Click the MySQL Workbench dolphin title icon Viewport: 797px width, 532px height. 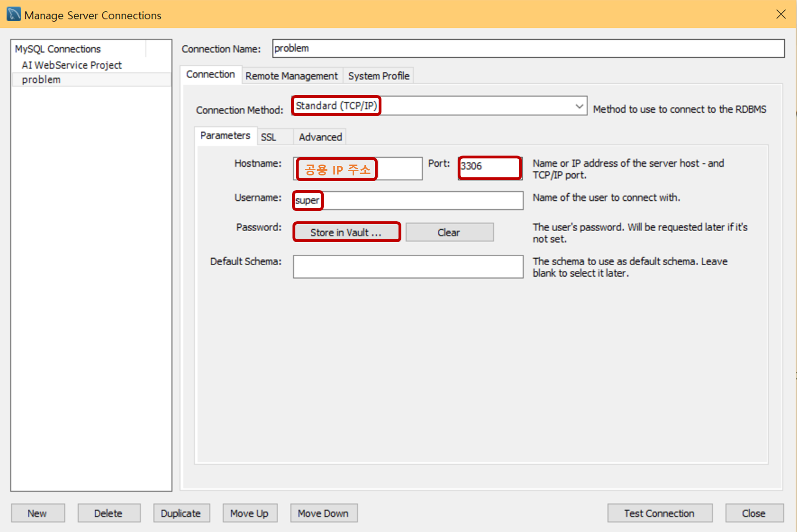pyautogui.click(x=14, y=14)
